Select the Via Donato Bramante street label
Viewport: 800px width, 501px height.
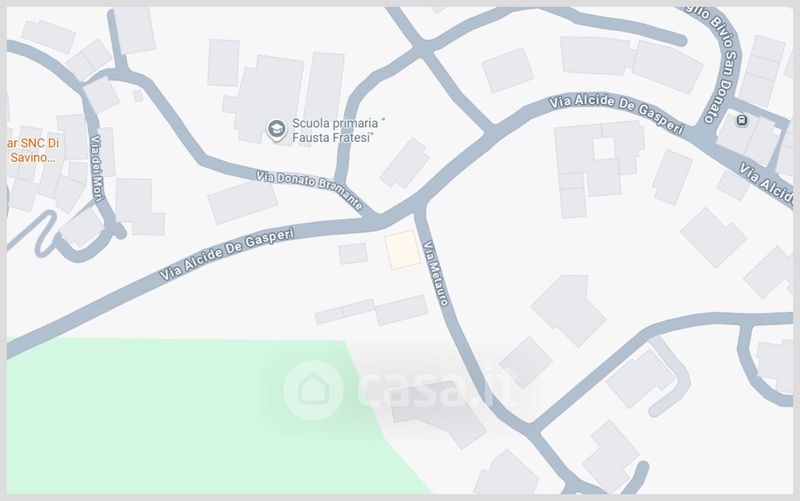(x=310, y=189)
